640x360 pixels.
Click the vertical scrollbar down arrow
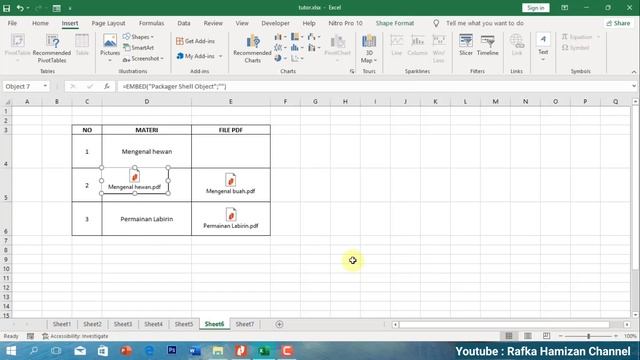tap(635, 315)
